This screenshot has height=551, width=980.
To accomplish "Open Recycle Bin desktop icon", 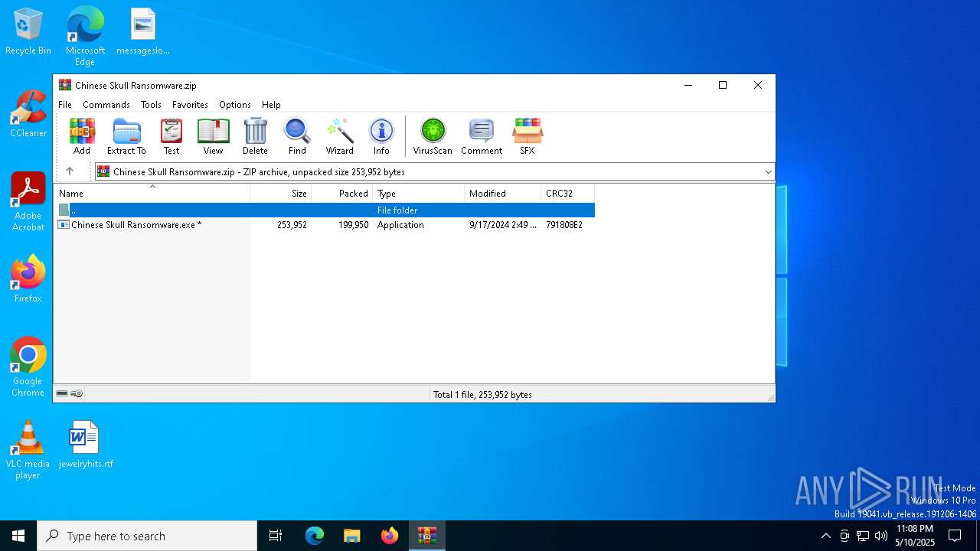I will (28, 31).
